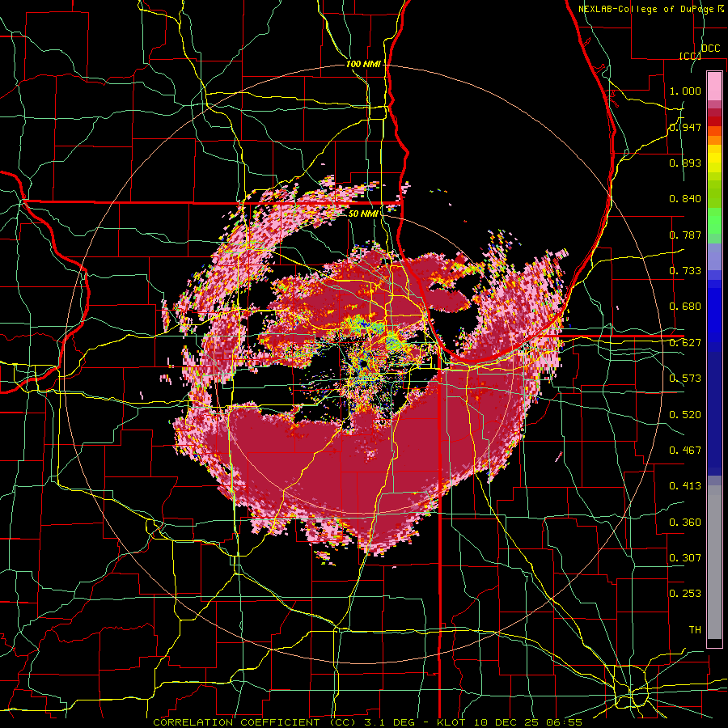This screenshot has height=728, width=728.
Task: Select the 10 DEC 25 date text
Action: click(506, 722)
